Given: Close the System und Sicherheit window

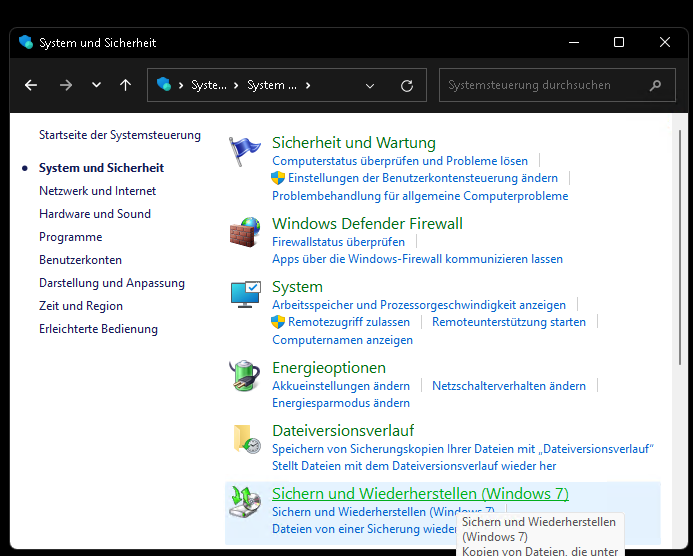Looking at the screenshot, I should tap(665, 42).
